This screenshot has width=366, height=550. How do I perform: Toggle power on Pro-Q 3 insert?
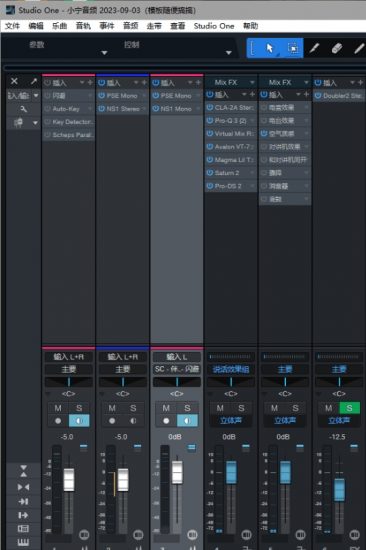click(210, 120)
